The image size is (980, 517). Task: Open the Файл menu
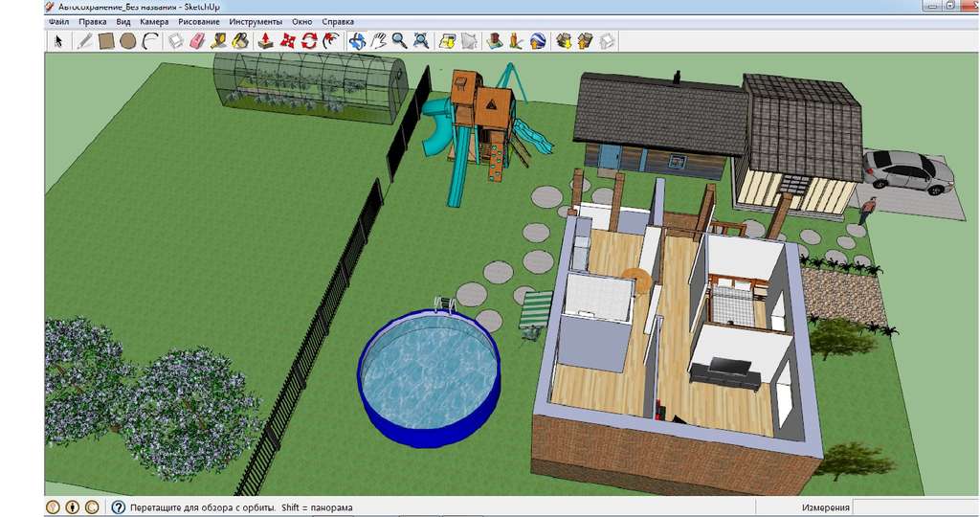[58, 21]
